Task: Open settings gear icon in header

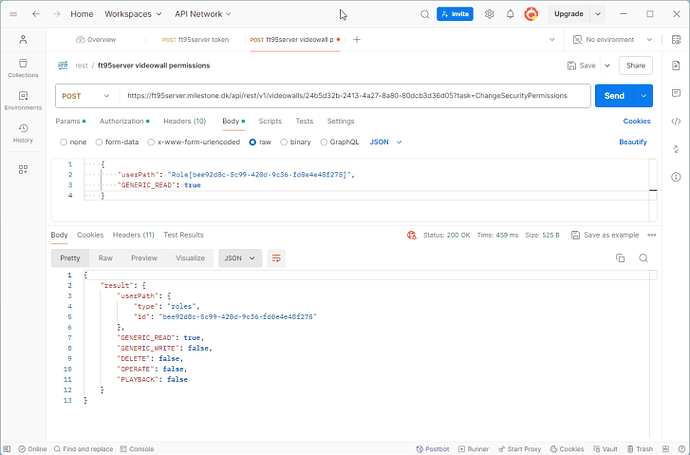Action: click(489, 14)
